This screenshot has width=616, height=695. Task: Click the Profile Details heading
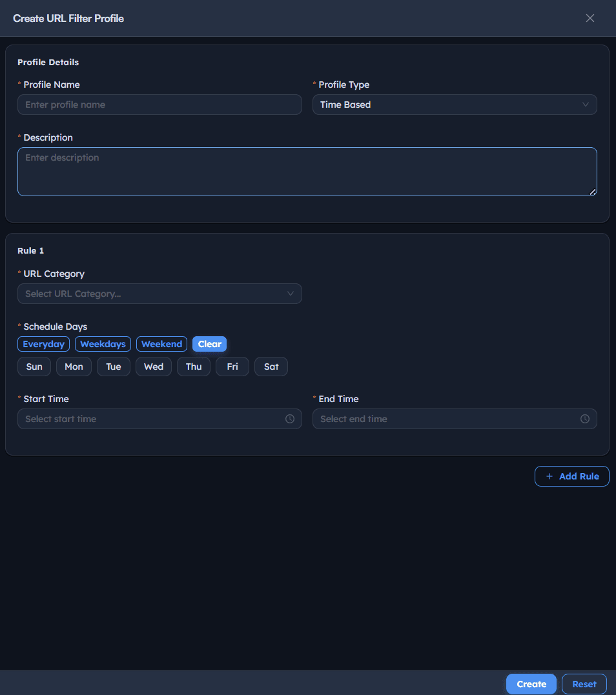point(48,63)
